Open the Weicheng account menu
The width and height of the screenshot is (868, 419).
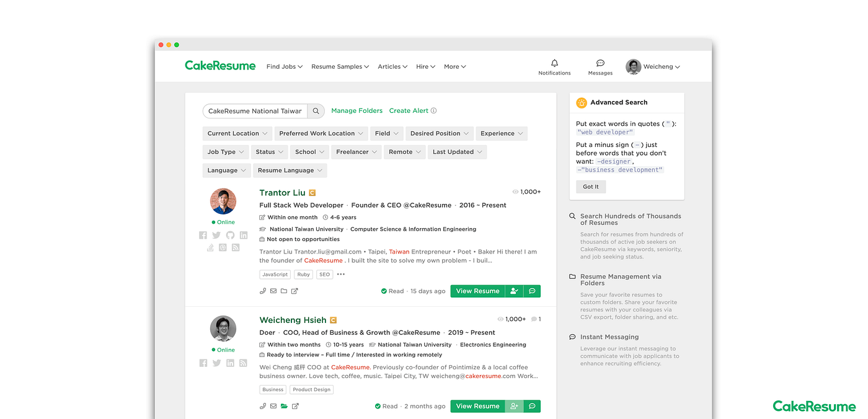point(653,66)
